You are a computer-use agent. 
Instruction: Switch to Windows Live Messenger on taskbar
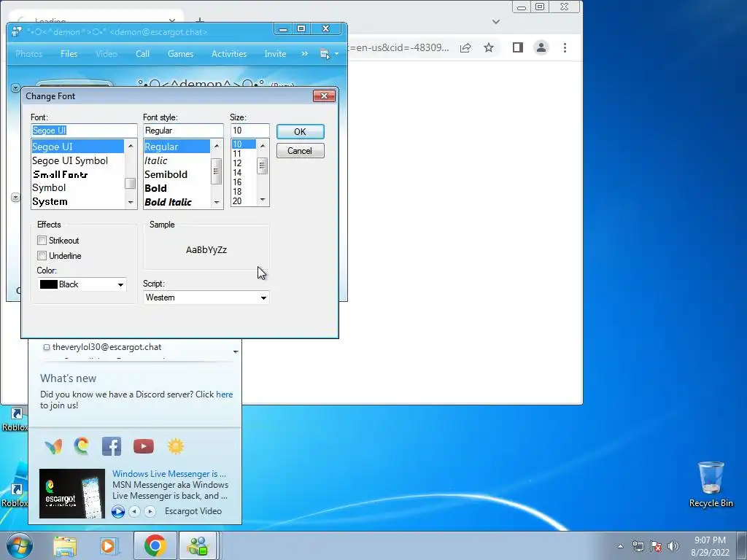pyautogui.click(x=198, y=545)
